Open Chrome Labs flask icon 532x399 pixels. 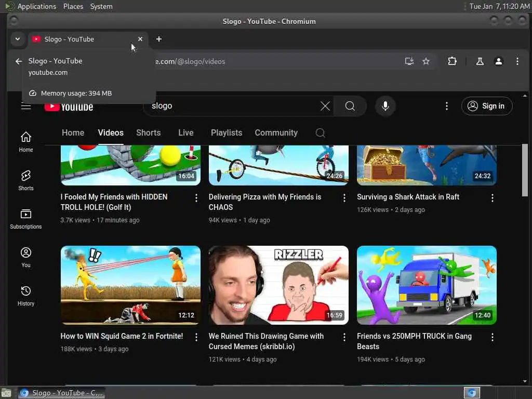click(x=480, y=61)
